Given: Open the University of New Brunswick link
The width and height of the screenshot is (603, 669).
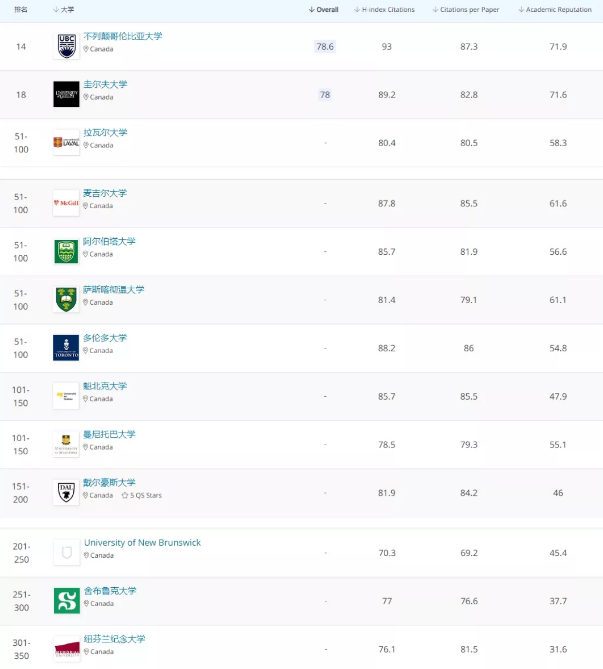Looking at the screenshot, I should click(x=143, y=543).
